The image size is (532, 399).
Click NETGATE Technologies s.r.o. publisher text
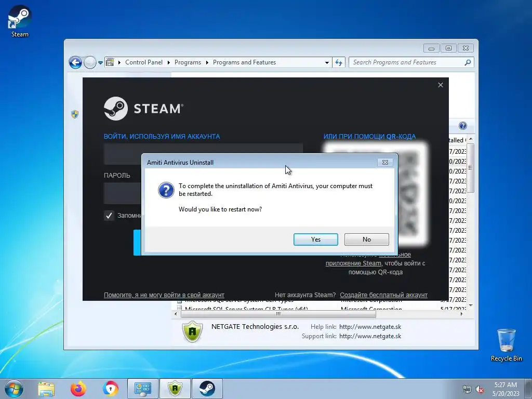(255, 327)
